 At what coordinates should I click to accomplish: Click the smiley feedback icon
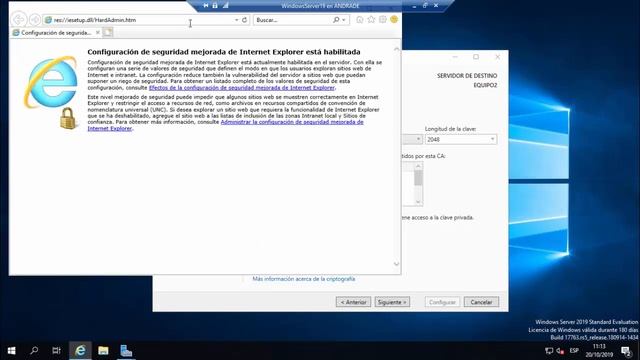click(x=394, y=19)
